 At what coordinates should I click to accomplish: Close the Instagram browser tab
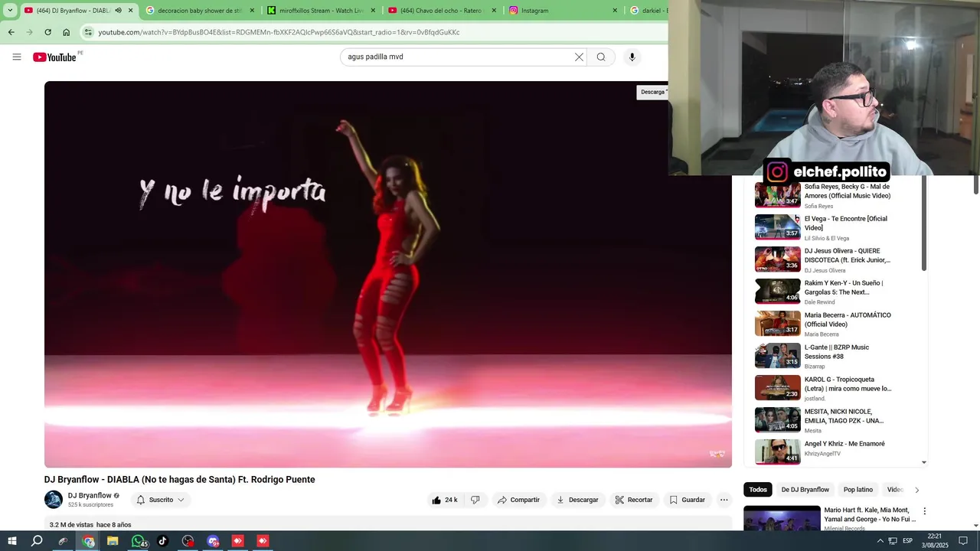pos(614,11)
